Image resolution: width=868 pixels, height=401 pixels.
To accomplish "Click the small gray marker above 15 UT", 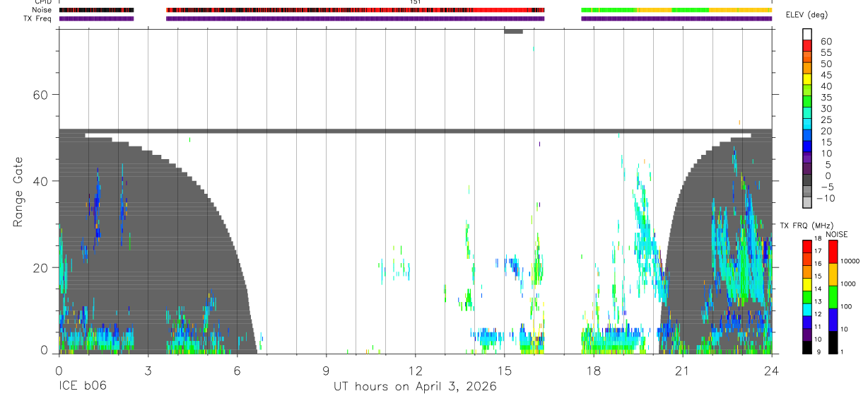I will pyautogui.click(x=513, y=31).
